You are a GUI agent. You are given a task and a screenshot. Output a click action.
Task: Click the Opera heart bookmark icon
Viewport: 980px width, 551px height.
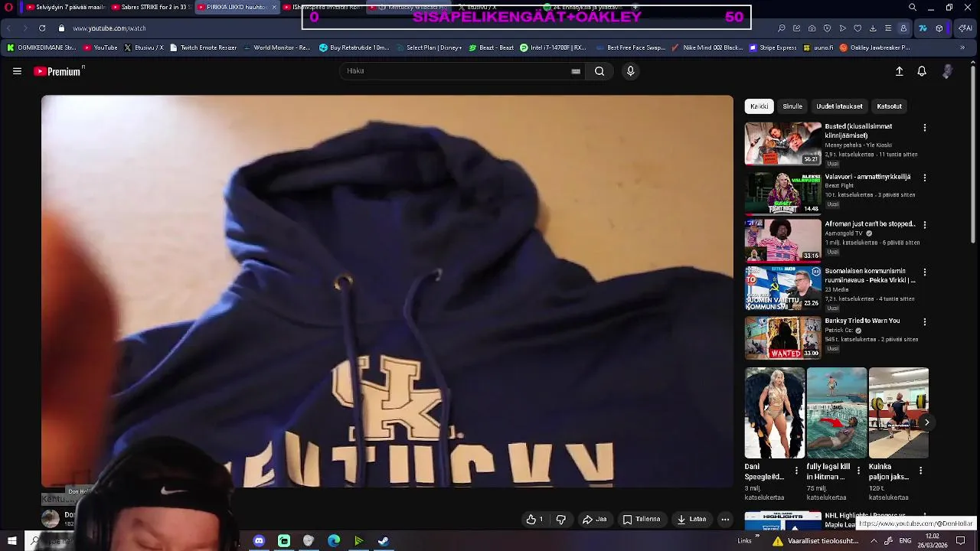click(857, 28)
